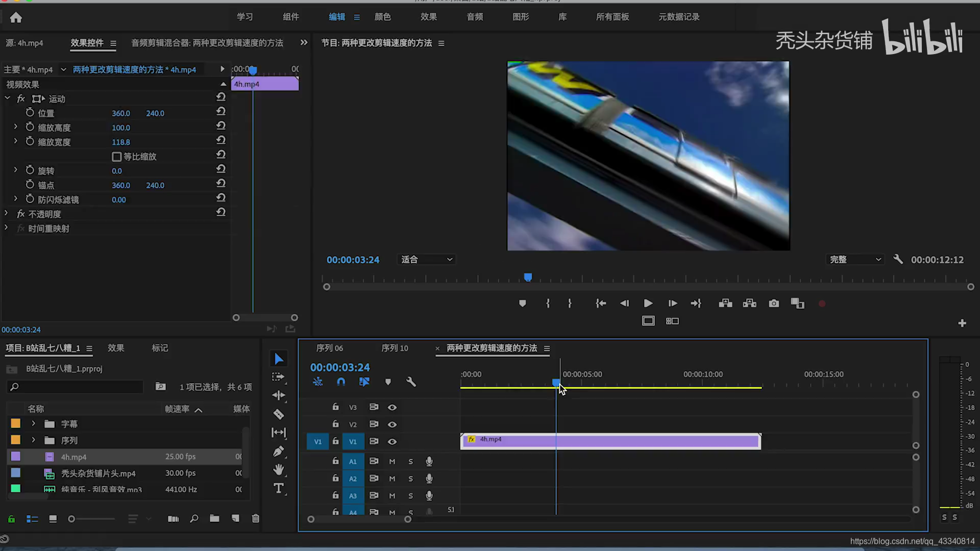Select the Type tool
Image resolution: width=980 pixels, height=551 pixels.
pos(278,488)
